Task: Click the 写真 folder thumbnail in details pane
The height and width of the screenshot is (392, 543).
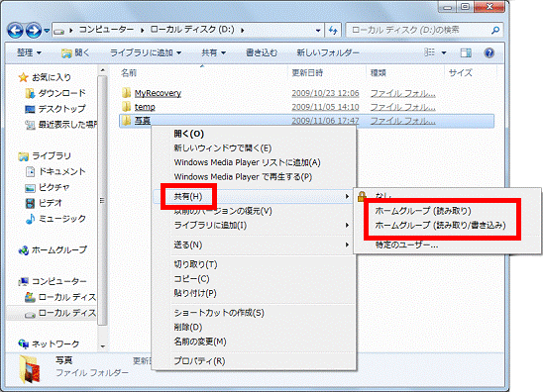Action: (x=29, y=369)
